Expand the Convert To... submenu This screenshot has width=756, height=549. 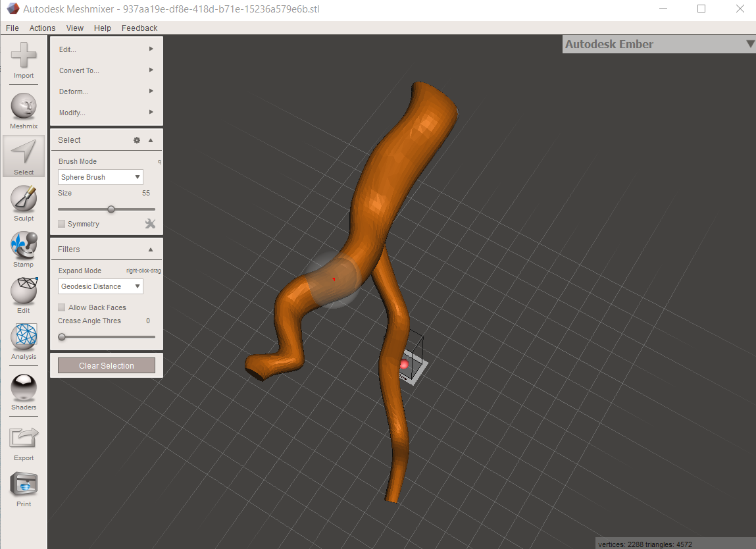(107, 70)
